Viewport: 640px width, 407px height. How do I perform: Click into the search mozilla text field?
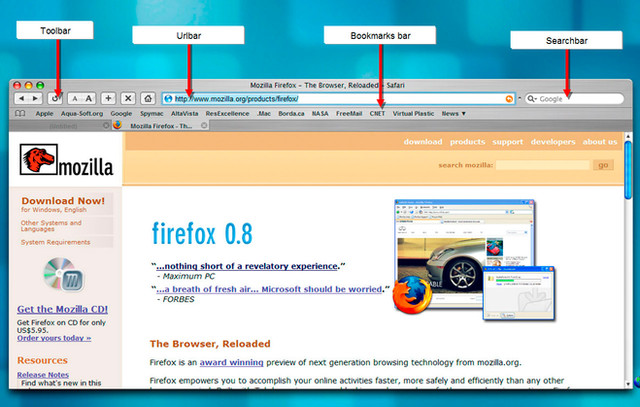click(542, 165)
